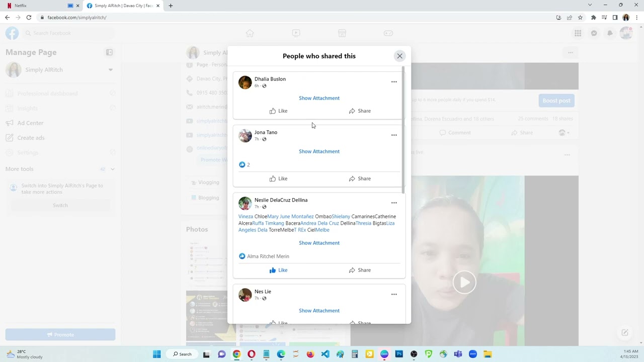Open tagged profile Andrea Dela Cruz
Image resolution: width=644 pixels, height=362 pixels.
click(x=319, y=223)
